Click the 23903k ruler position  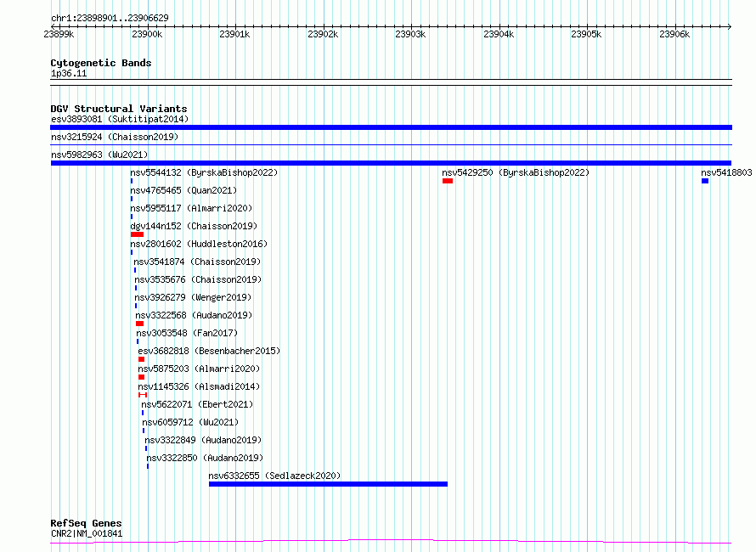(411, 34)
